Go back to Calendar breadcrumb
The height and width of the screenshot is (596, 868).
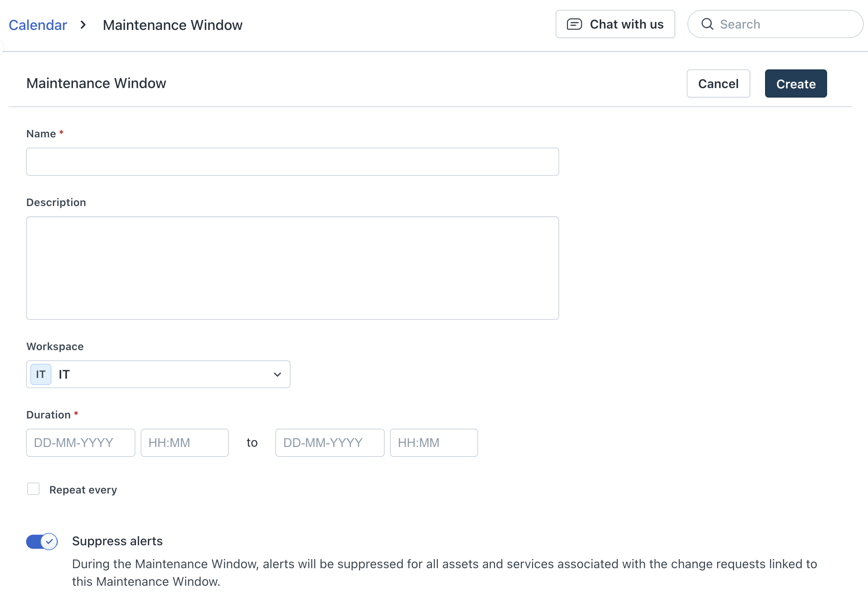[38, 25]
